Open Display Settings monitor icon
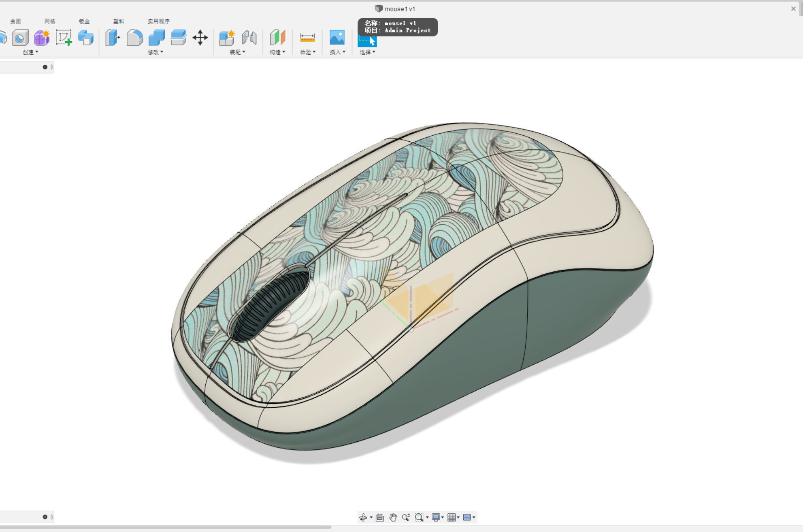The height and width of the screenshot is (532, 803). click(436, 517)
